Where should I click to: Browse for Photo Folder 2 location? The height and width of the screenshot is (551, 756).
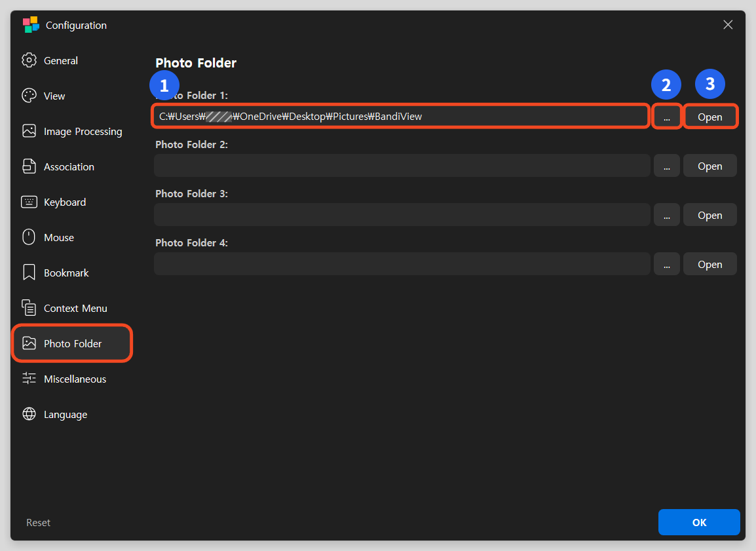pos(667,166)
